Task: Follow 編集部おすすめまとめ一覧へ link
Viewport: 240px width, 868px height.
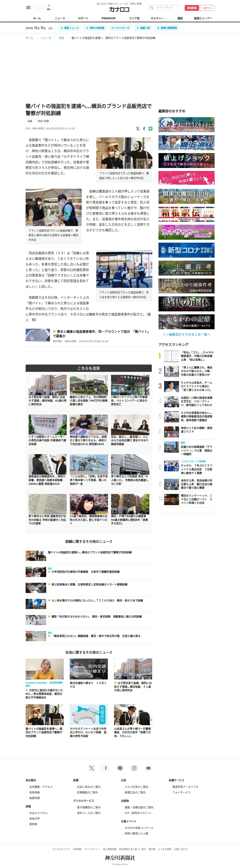Action: click(x=186, y=334)
